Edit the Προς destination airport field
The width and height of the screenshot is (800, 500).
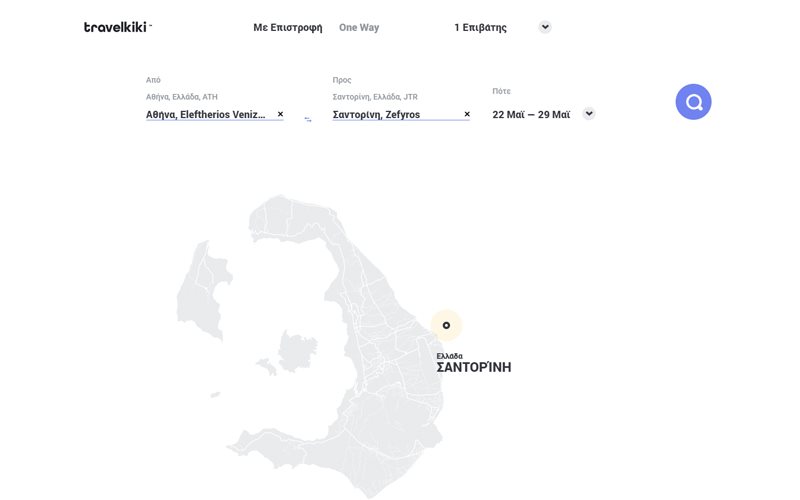[x=395, y=115]
